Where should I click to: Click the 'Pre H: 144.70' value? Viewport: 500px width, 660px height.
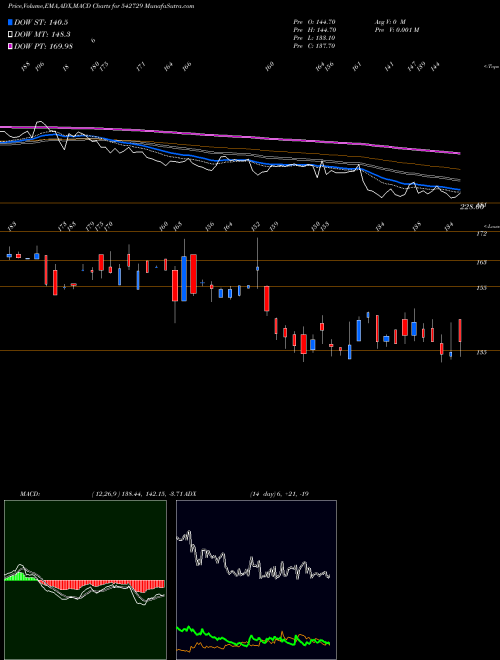(x=314, y=30)
